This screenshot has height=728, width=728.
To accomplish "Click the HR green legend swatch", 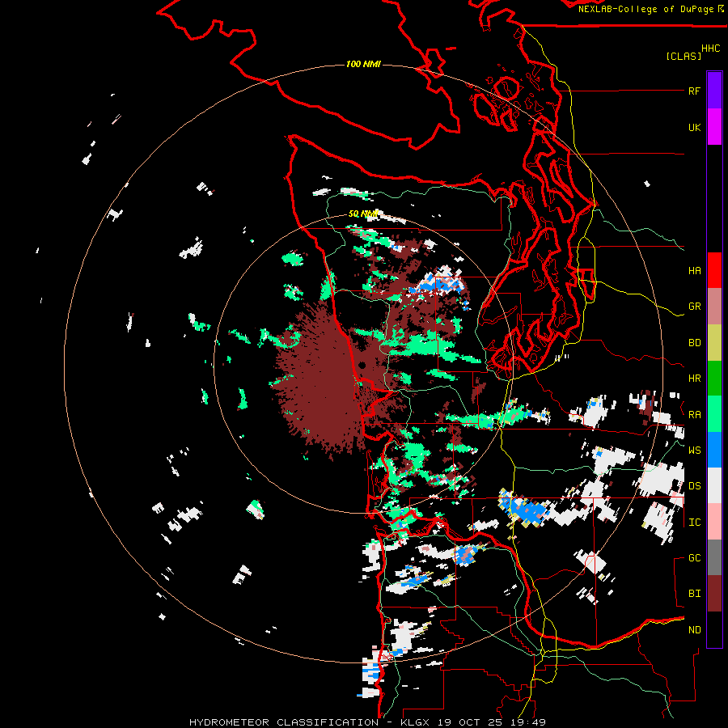I will click(x=714, y=379).
